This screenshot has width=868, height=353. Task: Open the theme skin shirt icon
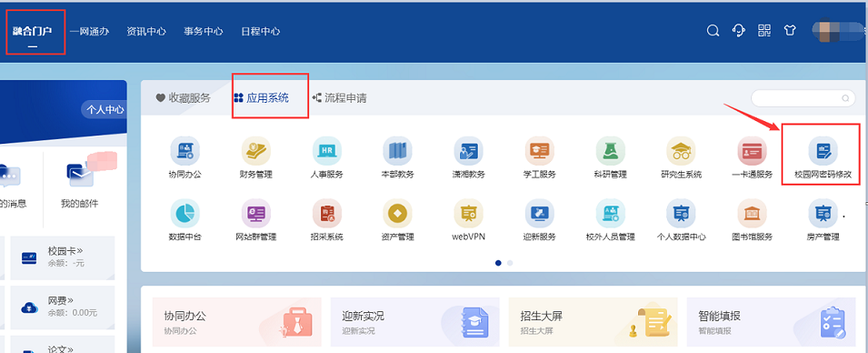click(790, 31)
